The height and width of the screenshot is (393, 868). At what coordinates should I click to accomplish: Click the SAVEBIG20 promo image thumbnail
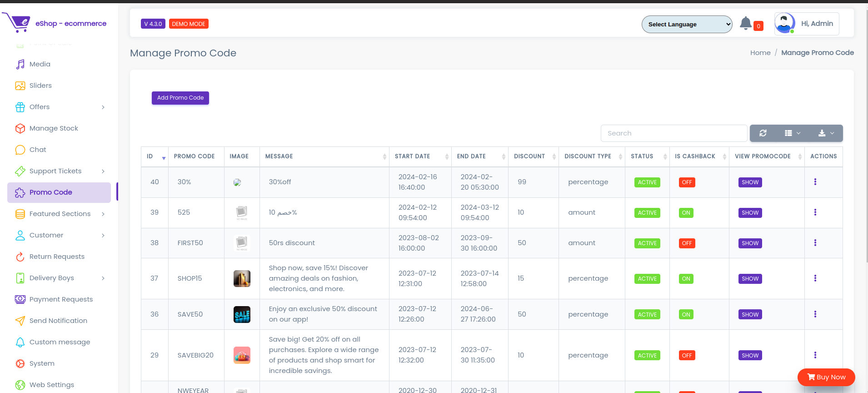[x=242, y=355]
